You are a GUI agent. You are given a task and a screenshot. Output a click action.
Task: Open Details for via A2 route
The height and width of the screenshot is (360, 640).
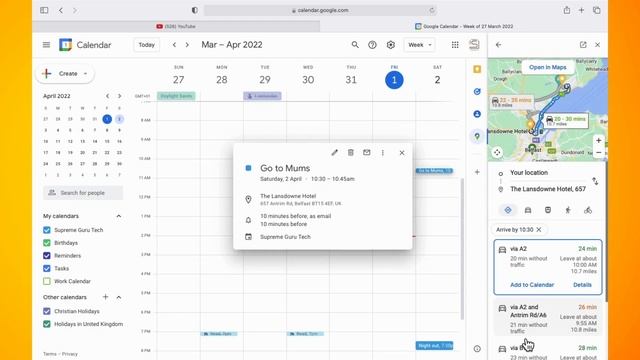tap(582, 285)
